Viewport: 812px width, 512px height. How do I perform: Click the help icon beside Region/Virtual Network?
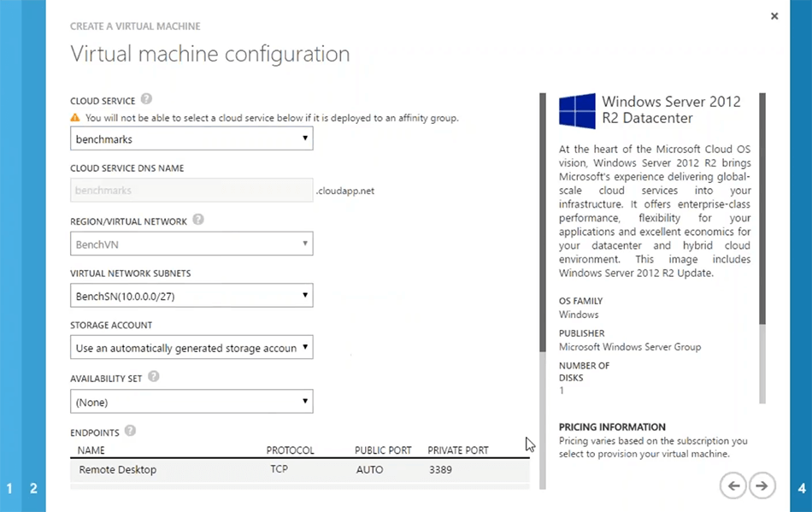tap(198, 220)
